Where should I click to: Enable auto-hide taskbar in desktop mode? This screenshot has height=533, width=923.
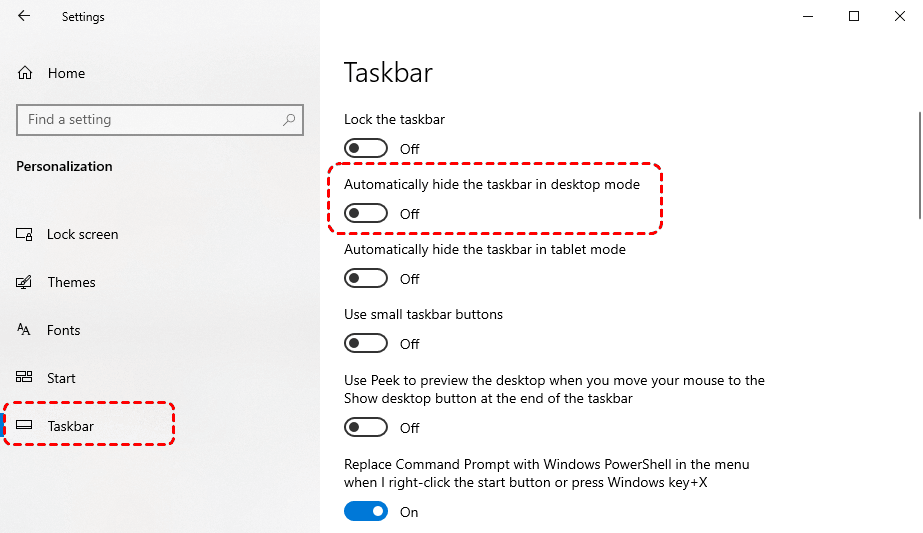(365, 214)
